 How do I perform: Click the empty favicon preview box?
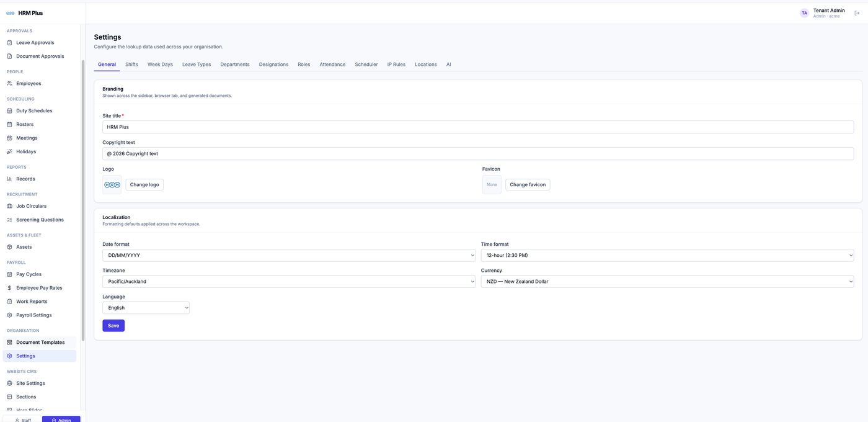tap(492, 185)
